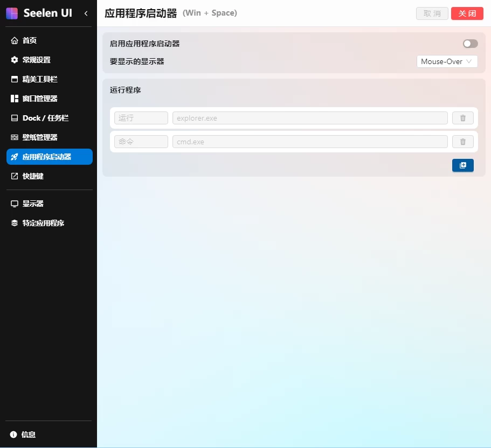This screenshot has width=491, height=448.
Task: Delete the explorer.exe runner entry
Action: pyautogui.click(x=462, y=118)
